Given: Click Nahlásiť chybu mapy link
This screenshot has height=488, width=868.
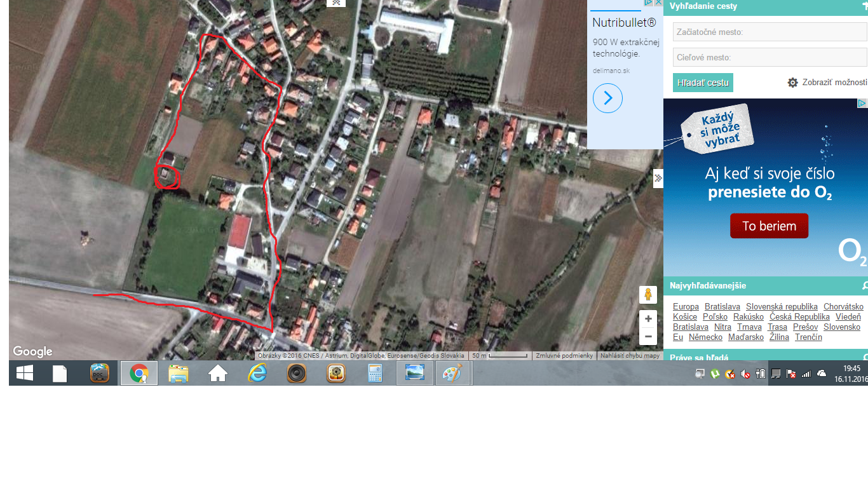Looking at the screenshot, I should tap(630, 356).
